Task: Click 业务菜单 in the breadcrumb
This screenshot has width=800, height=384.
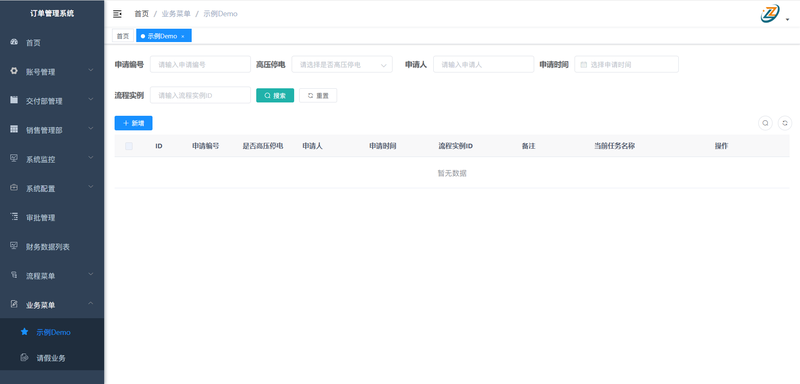Action: 176,14
